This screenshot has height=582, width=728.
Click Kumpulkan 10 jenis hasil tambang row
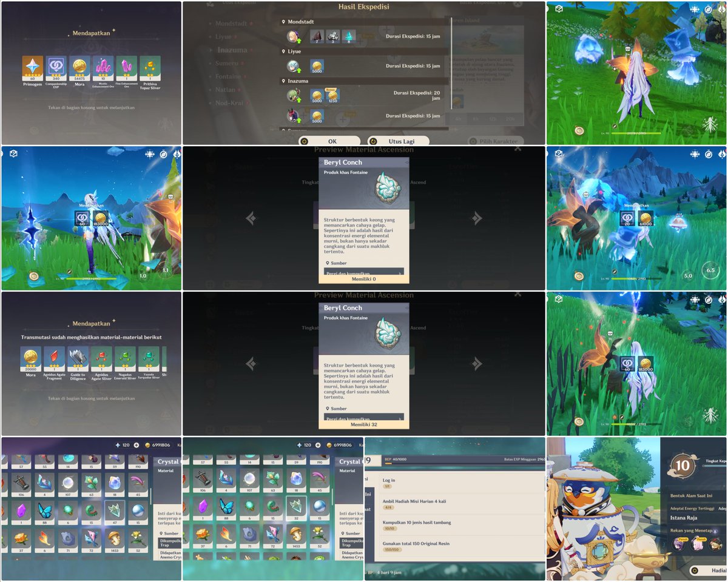click(462, 526)
